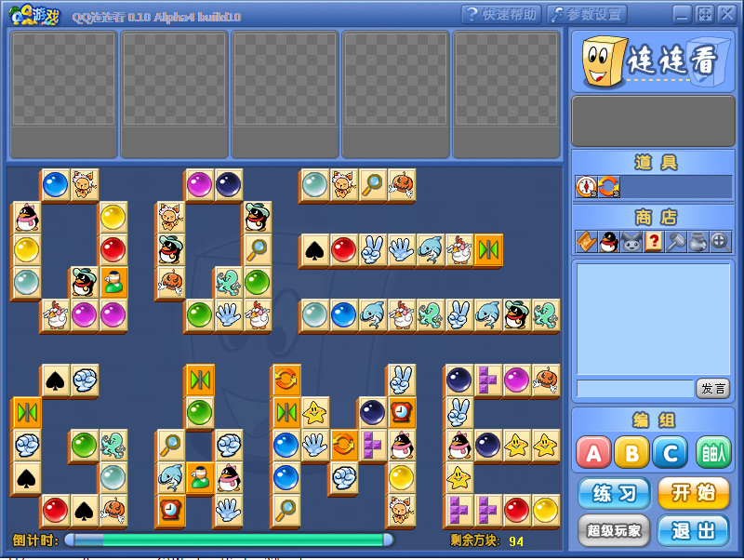Select the green 自由人 free group button

click(713, 453)
